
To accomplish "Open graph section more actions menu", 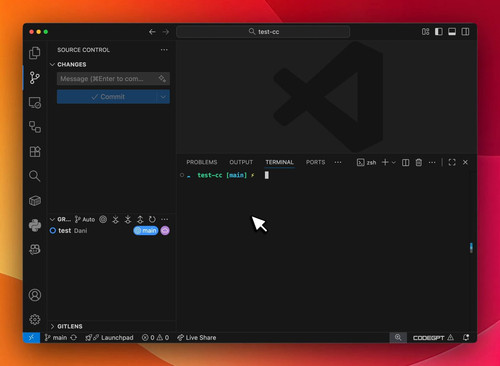I will click(165, 219).
